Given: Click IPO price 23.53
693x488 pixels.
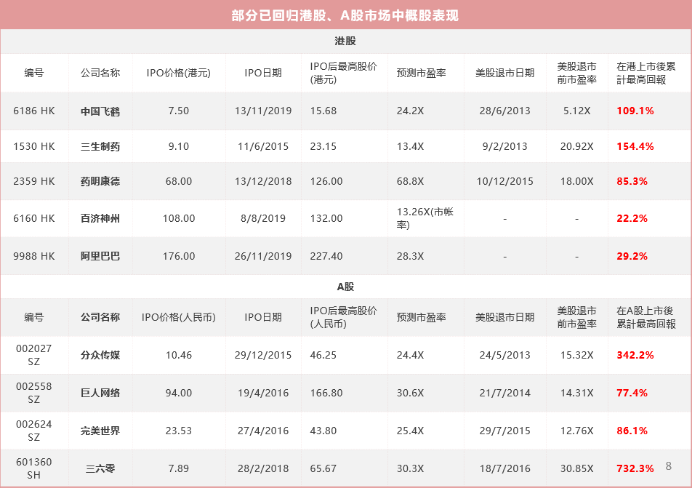Looking at the screenshot, I should click(x=179, y=431).
